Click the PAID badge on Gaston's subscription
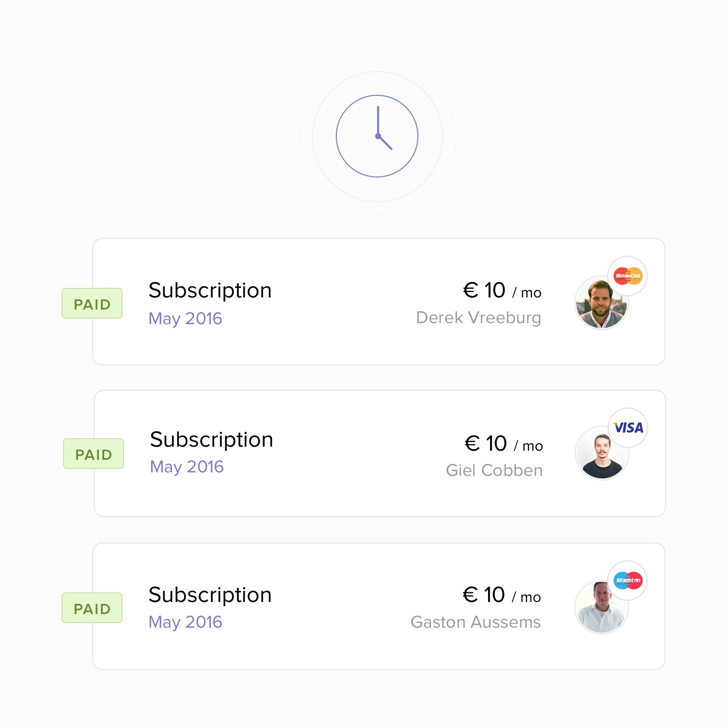This screenshot has width=728, height=728. (x=92, y=609)
